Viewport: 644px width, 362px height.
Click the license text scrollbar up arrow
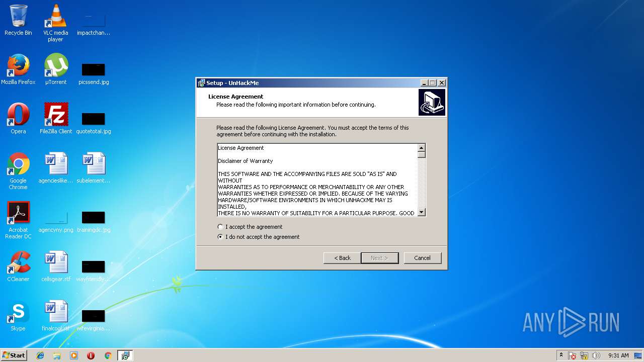coord(422,148)
